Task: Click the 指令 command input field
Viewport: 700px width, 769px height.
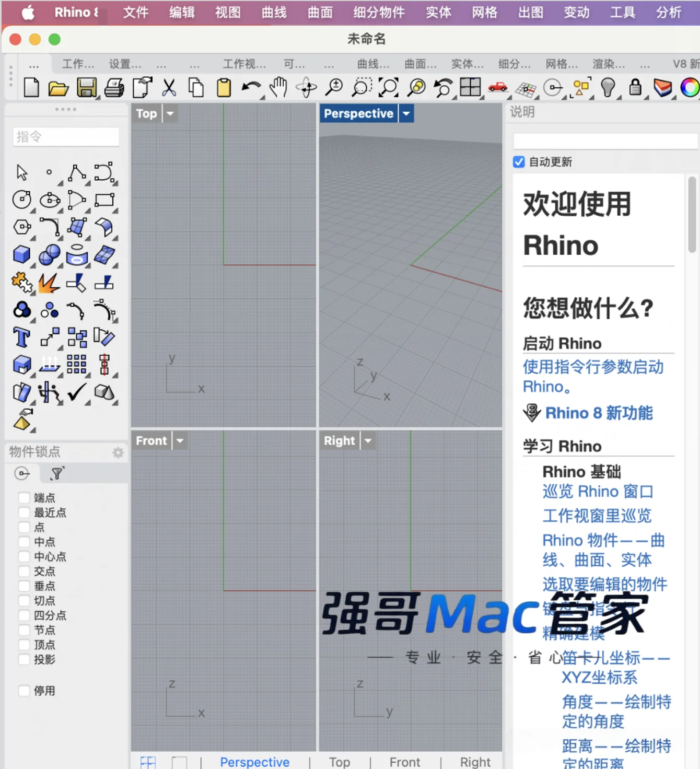Action: click(66, 137)
